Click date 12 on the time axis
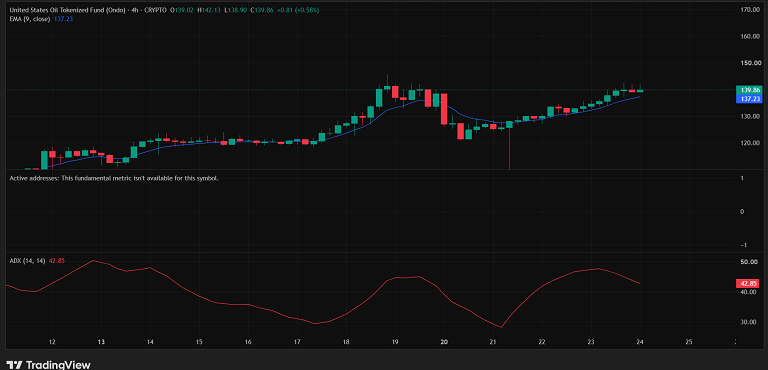This screenshot has width=768, height=370. click(x=52, y=342)
